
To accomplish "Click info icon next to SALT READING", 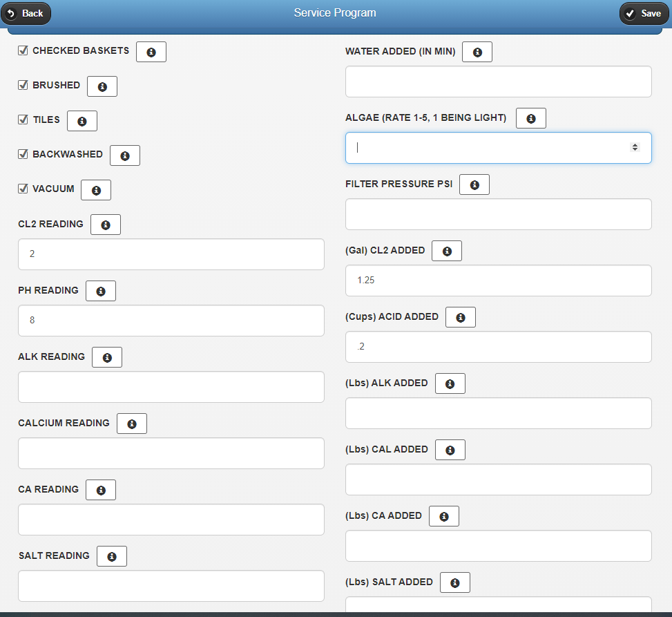I will click(x=111, y=556).
